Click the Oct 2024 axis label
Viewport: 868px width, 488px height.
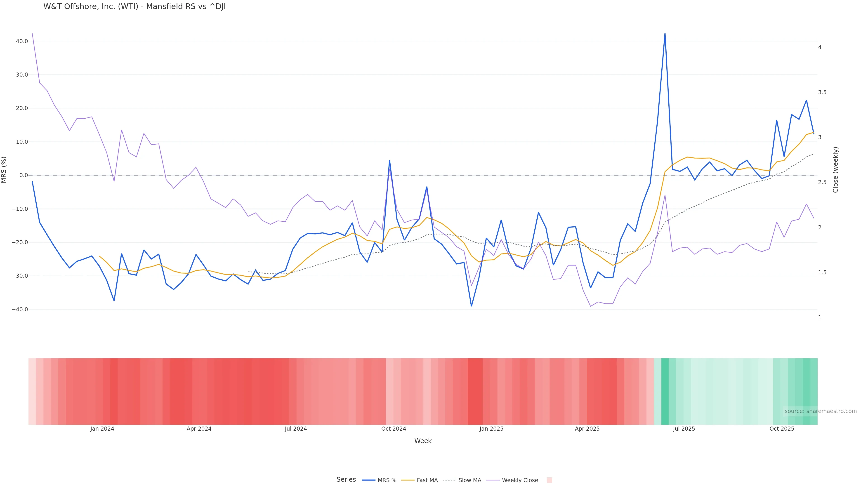(394, 429)
